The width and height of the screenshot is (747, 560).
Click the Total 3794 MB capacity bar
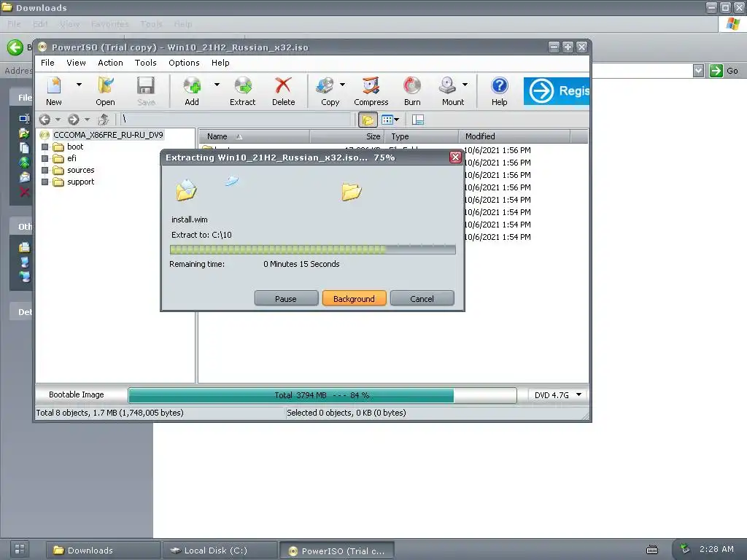pyautogui.click(x=322, y=395)
